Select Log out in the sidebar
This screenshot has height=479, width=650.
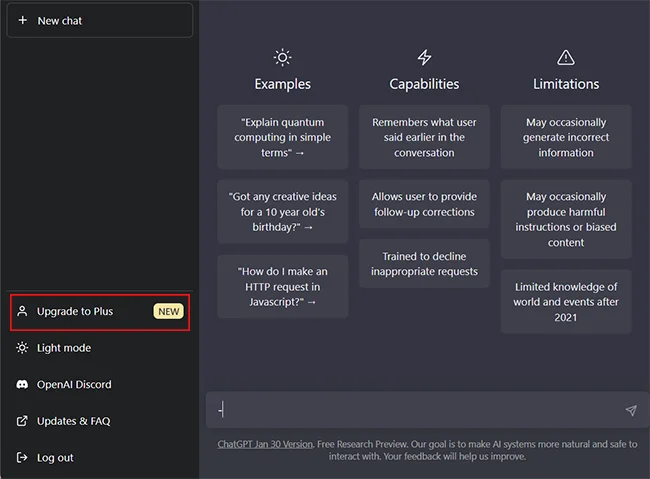pyautogui.click(x=100, y=457)
